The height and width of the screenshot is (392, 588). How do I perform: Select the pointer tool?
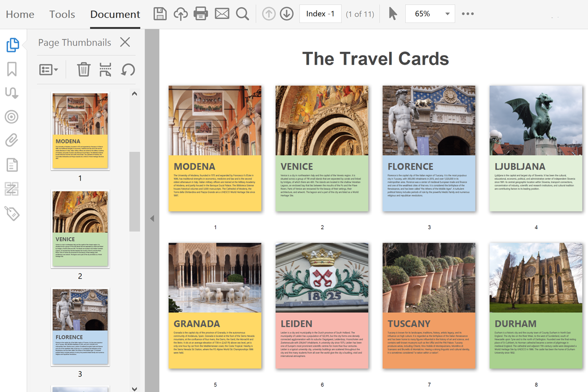point(393,14)
